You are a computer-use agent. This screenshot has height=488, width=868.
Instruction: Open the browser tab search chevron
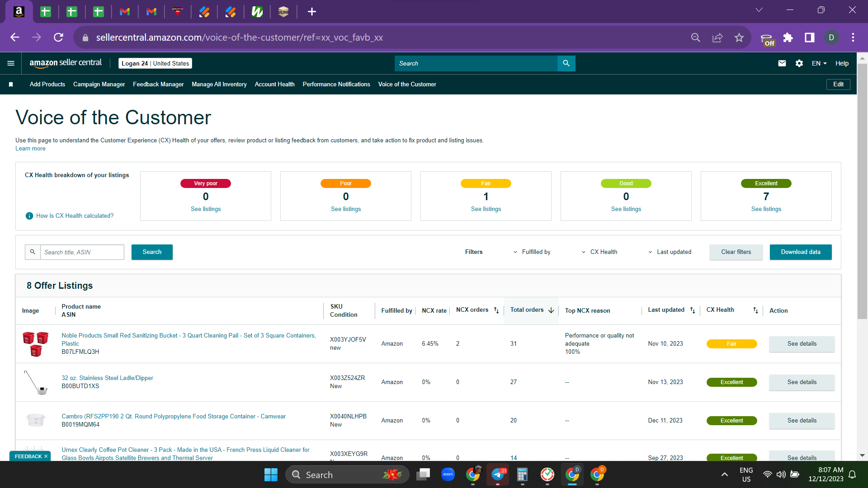pyautogui.click(x=759, y=10)
